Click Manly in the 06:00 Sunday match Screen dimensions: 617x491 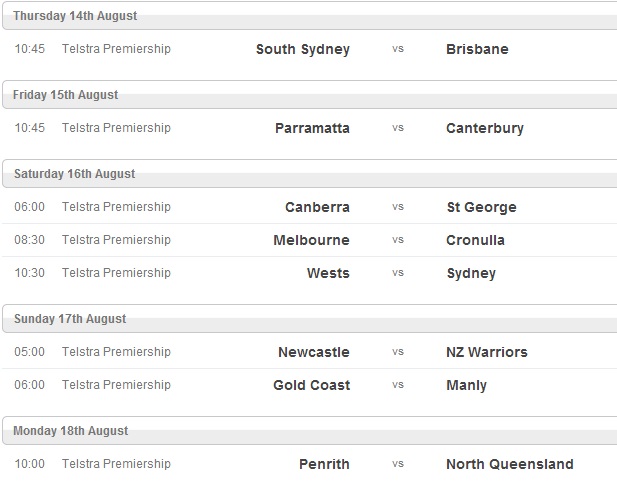[x=466, y=385]
